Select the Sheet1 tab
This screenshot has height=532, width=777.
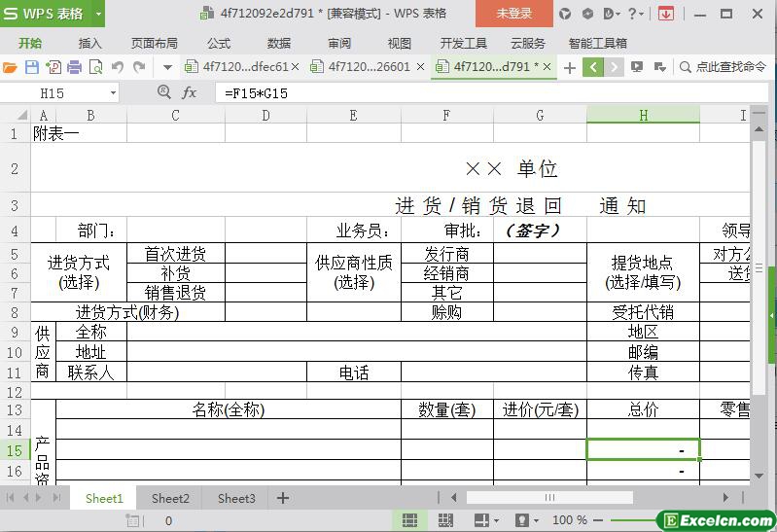104,498
